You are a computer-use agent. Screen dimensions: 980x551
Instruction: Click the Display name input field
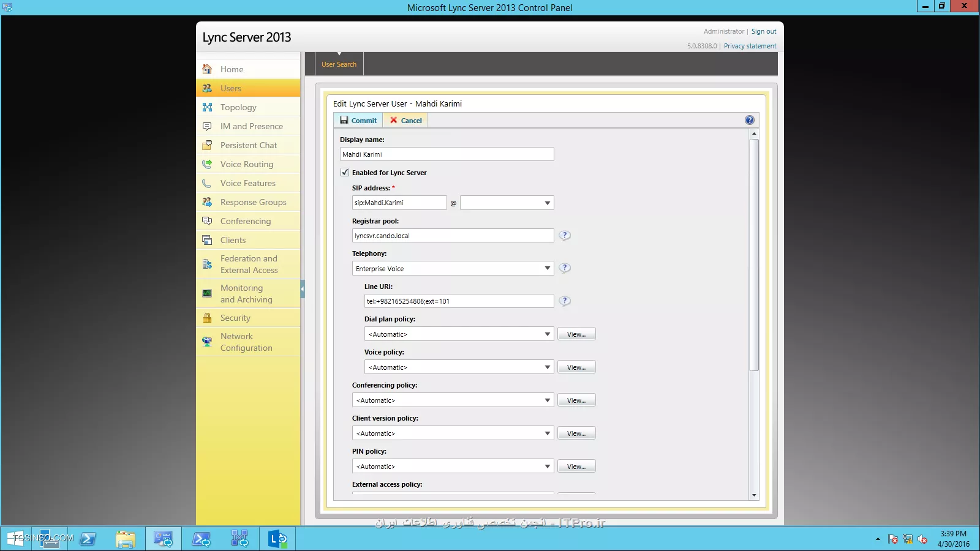click(x=447, y=154)
